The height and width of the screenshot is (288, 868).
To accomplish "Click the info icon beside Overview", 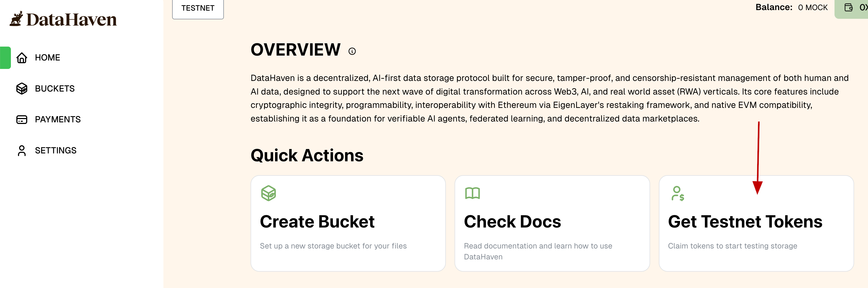I will coord(352,51).
